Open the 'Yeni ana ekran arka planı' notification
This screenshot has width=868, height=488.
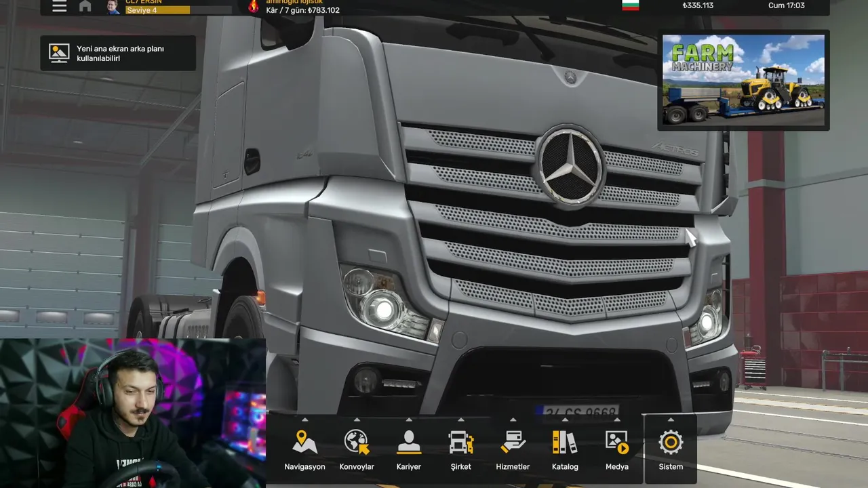click(118, 54)
